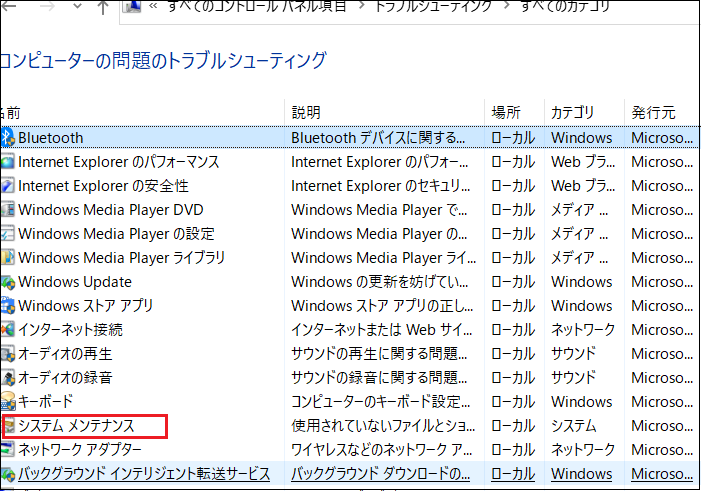Click the Windows ストア アプリ icon

coord(7,306)
